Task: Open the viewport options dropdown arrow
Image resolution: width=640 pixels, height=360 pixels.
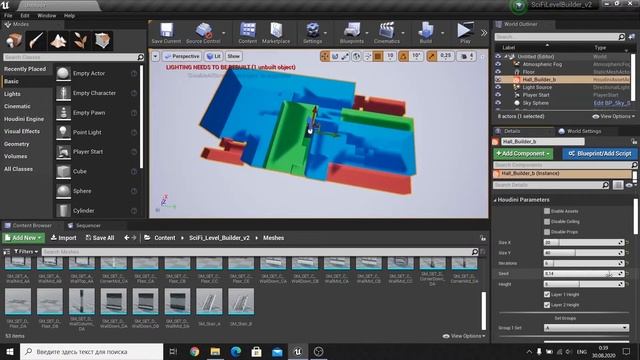Action: [x=155, y=56]
